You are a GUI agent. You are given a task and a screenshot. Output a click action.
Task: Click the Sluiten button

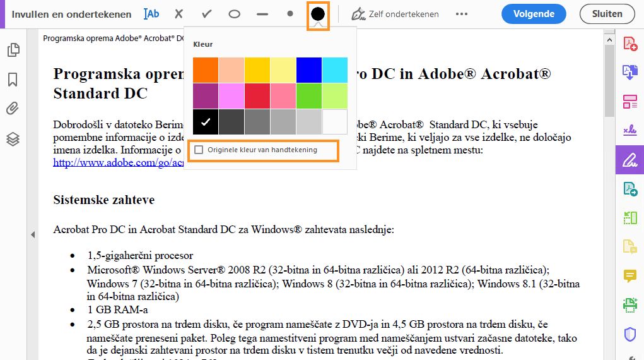[607, 14]
